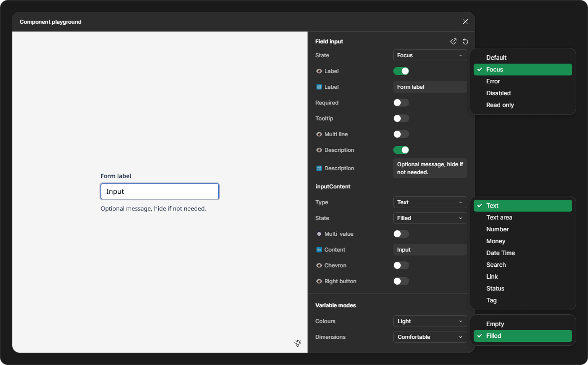Click the focused Input field in the preview
Viewport: 588px width, 365px height.
(160, 192)
